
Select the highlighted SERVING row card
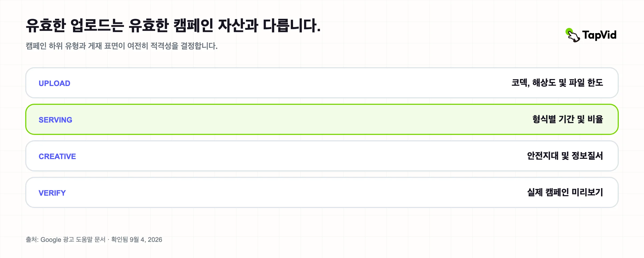[322, 119]
